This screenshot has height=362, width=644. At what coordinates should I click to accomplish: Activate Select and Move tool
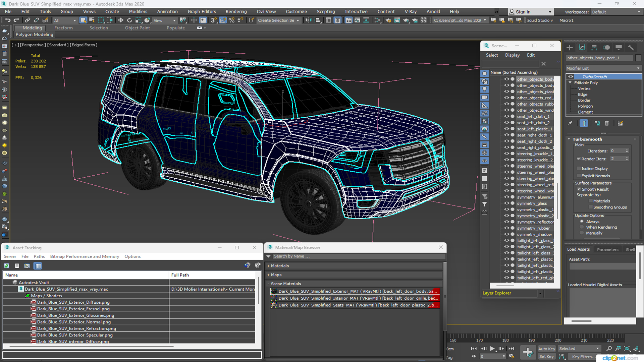[121, 20]
